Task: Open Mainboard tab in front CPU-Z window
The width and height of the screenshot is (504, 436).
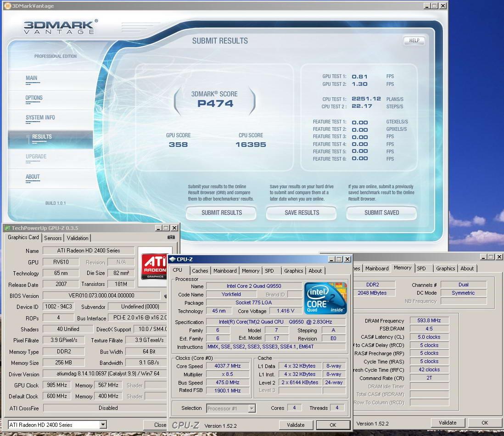Action: coord(225,271)
